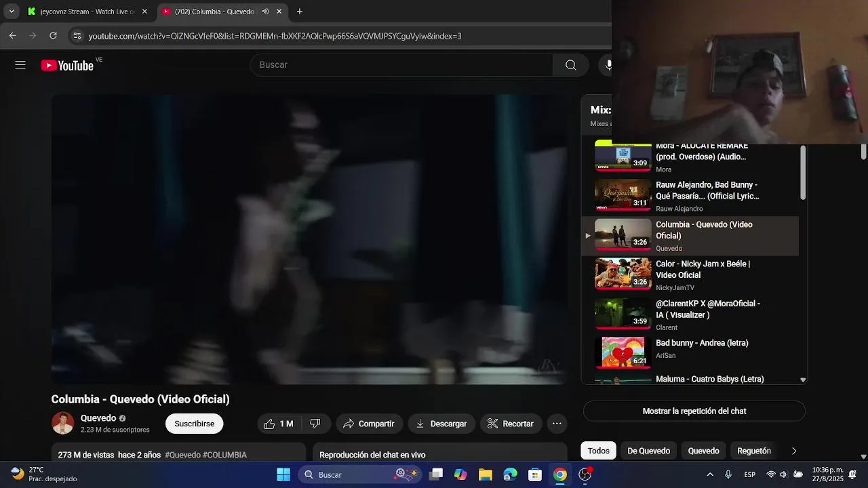This screenshot has height=488, width=868.
Task: Close the jeycovnz Stream tab
Action: click(144, 12)
